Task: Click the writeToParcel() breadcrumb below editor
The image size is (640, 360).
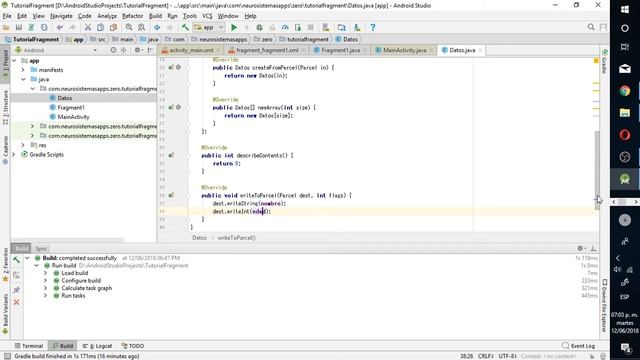Action: point(236,238)
